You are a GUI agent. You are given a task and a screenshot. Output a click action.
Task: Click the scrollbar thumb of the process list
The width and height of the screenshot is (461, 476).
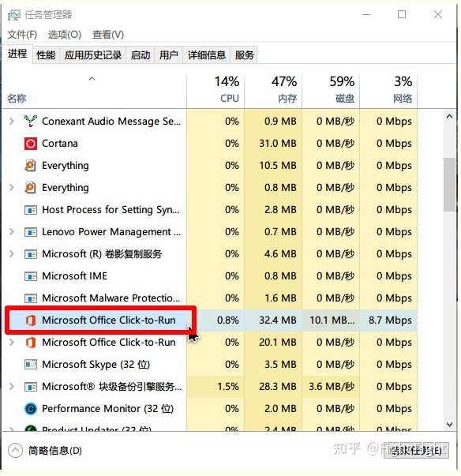point(449,185)
